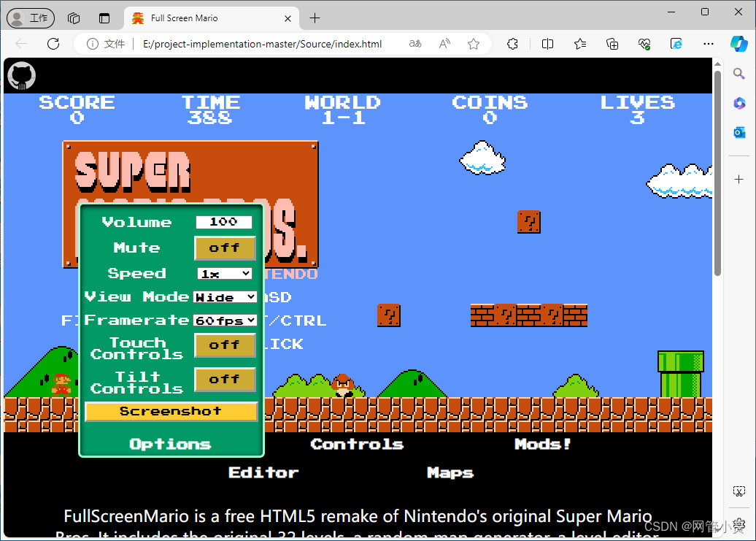Toggle Tilt Controls off button
The image size is (756, 541).
[225, 380]
